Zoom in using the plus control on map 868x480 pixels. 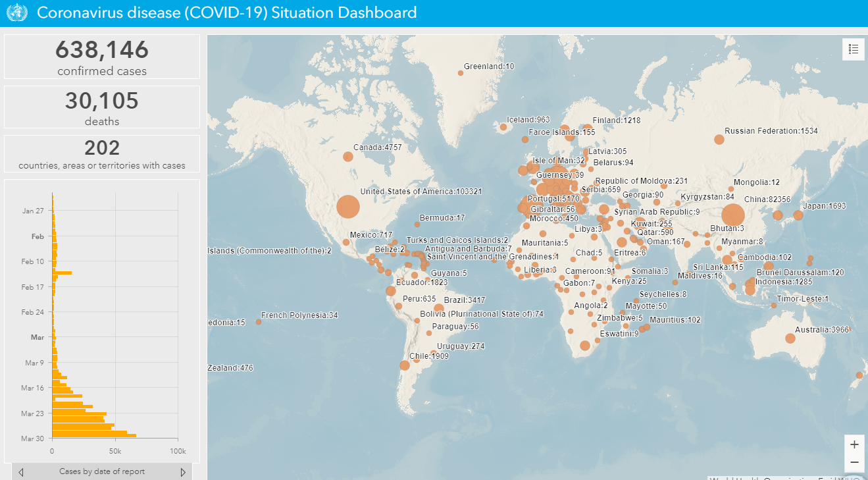coord(854,444)
